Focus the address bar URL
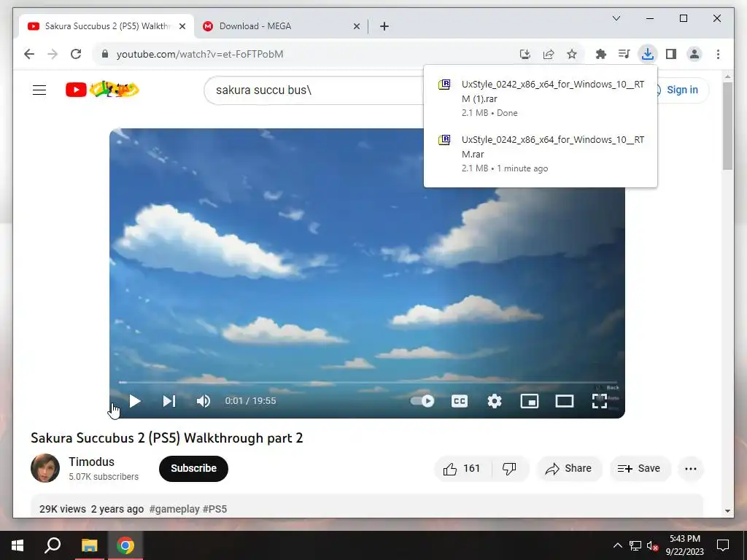Image resolution: width=747 pixels, height=560 pixels. pyautogui.click(x=305, y=54)
